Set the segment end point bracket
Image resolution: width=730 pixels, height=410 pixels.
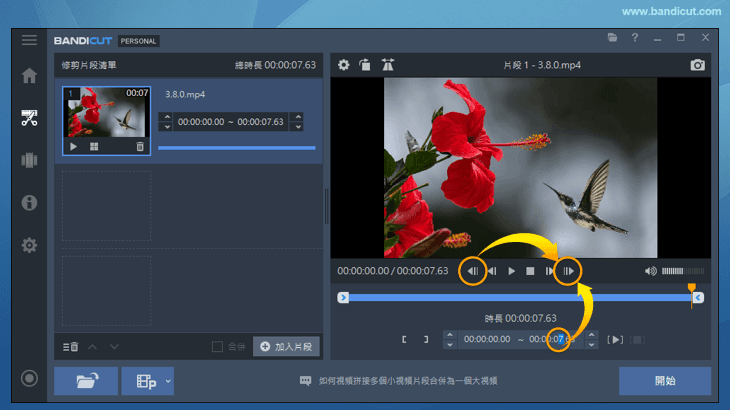coord(426,339)
